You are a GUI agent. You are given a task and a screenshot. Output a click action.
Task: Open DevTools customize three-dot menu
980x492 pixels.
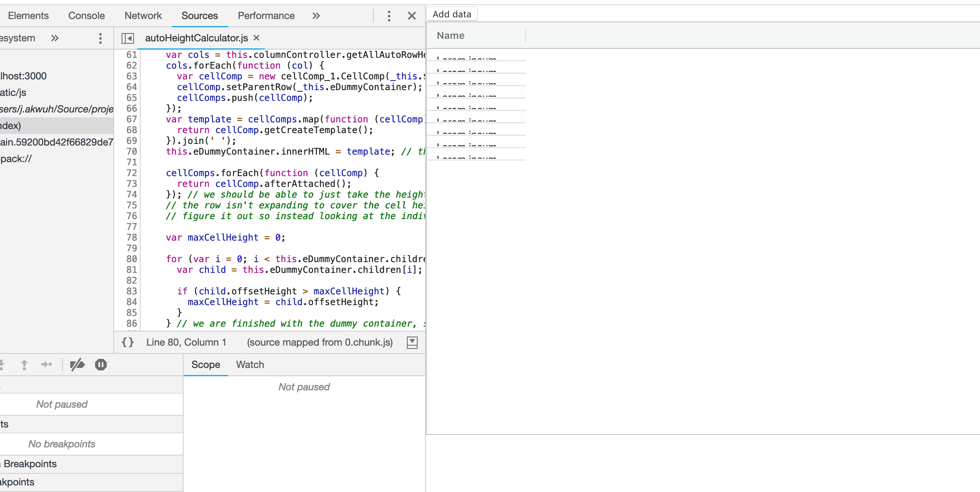tap(389, 16)
